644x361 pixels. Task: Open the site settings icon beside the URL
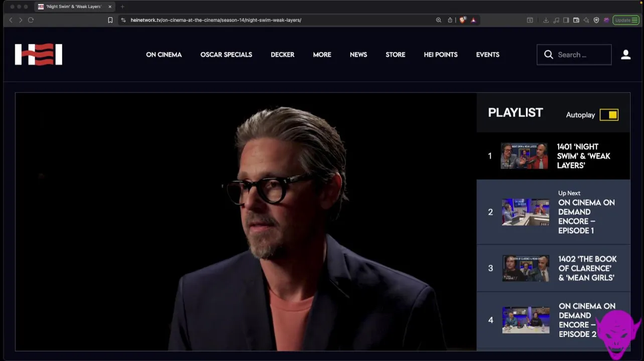[x=123, y=20]
